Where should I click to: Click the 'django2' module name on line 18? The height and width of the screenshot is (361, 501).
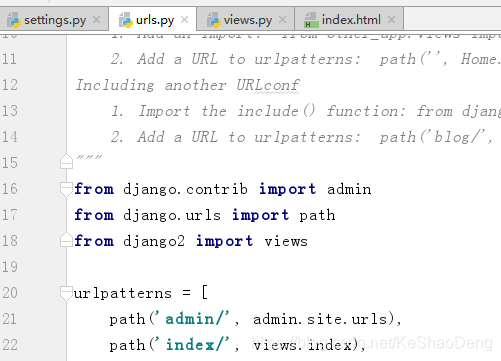[153, 241]
